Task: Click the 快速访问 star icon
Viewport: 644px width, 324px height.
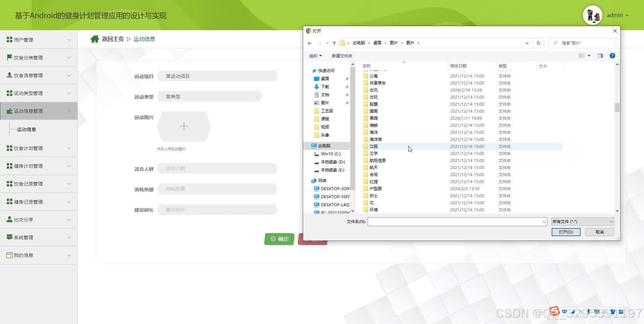Action: (x=314, y=70)
